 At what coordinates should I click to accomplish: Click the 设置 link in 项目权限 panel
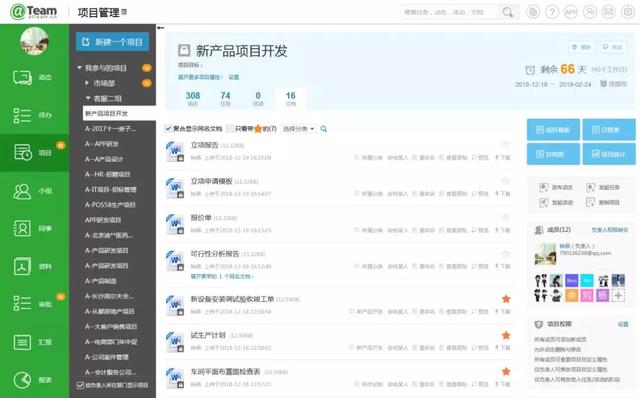(x=623, y=324)
